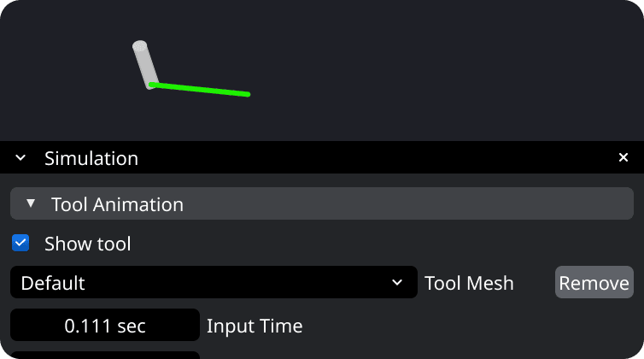Click the Tool Mesh dropdown arrow
This screenshot has height=359, width=644.
[x=396, y=283]
